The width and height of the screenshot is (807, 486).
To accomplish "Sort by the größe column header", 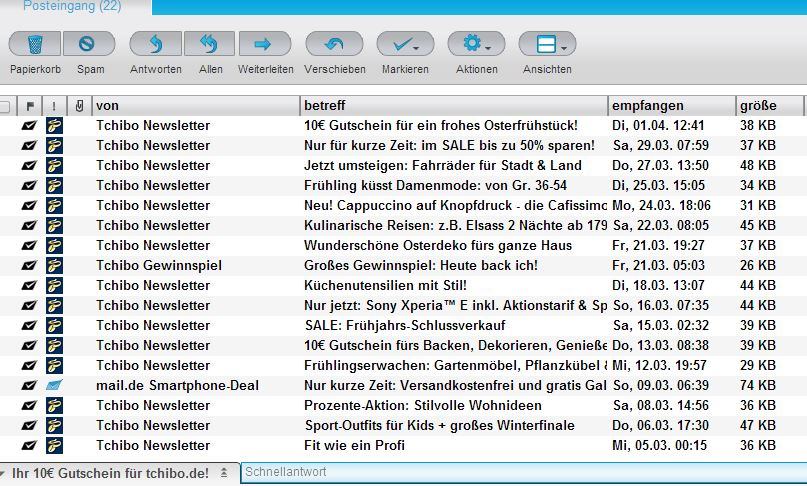I will (769, 106).
